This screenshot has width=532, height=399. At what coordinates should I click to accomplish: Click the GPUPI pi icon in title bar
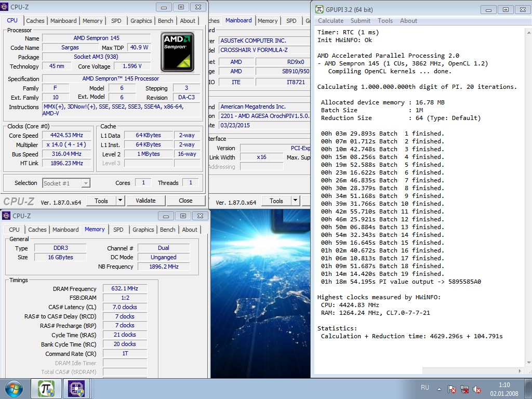coord(320,9)
